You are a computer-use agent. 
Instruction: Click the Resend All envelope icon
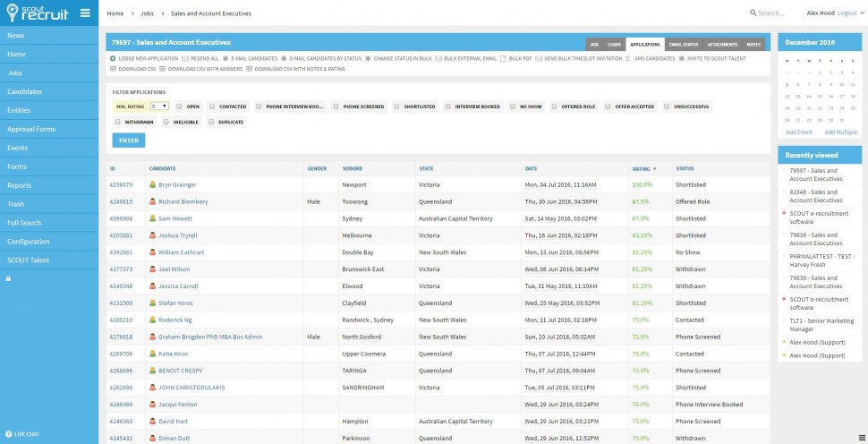185,58
